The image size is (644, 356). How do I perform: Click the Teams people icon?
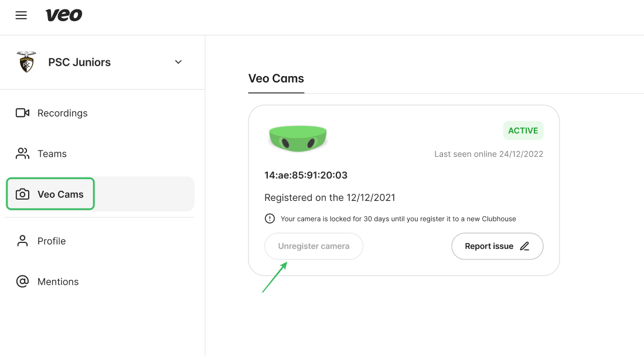coord(23,153)
